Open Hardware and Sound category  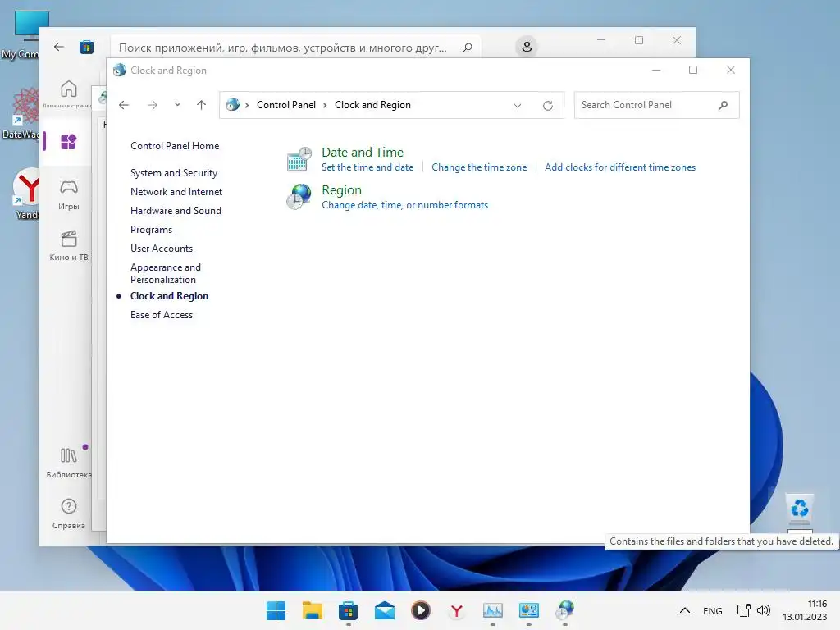pyautogui.click(x=176, y=211)
